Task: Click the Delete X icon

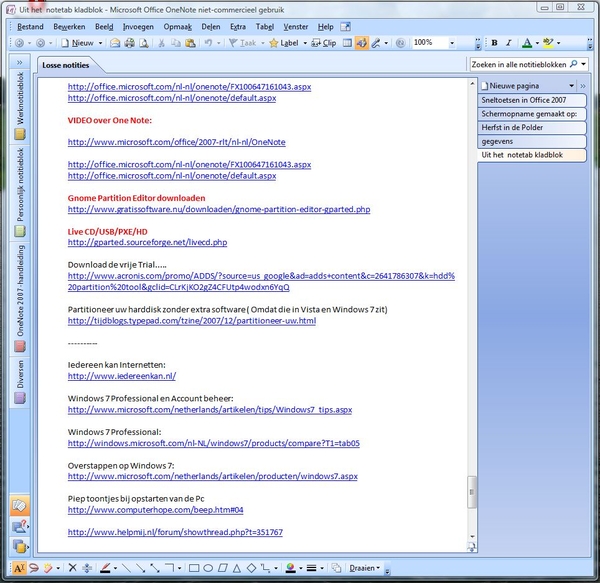Action: (72, 568)
